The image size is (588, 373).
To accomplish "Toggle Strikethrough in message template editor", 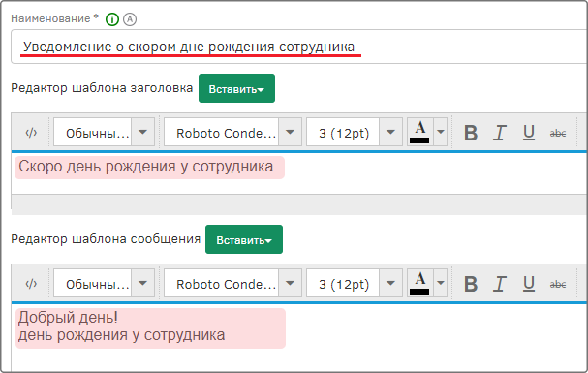I will tap(558, 284).
